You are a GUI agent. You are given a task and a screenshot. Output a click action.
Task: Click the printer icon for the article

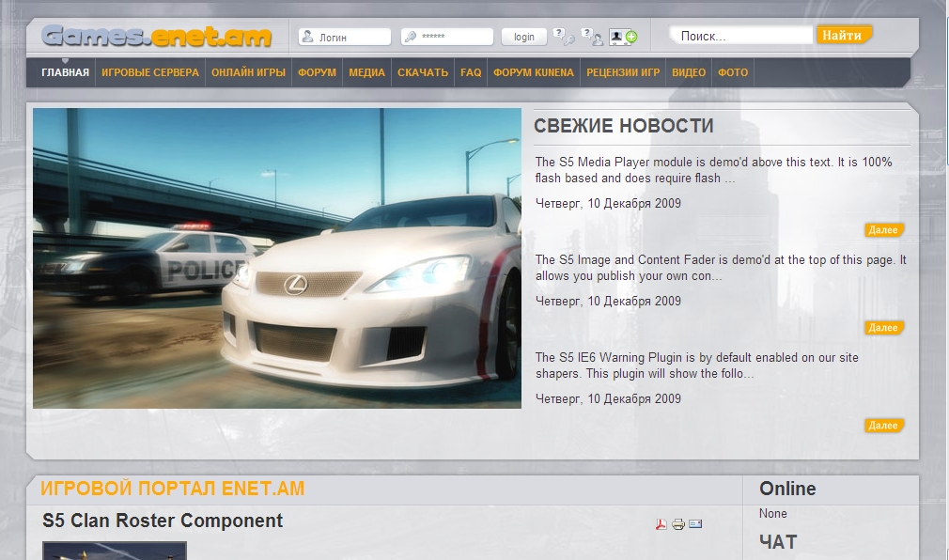(x=678, y=524)
